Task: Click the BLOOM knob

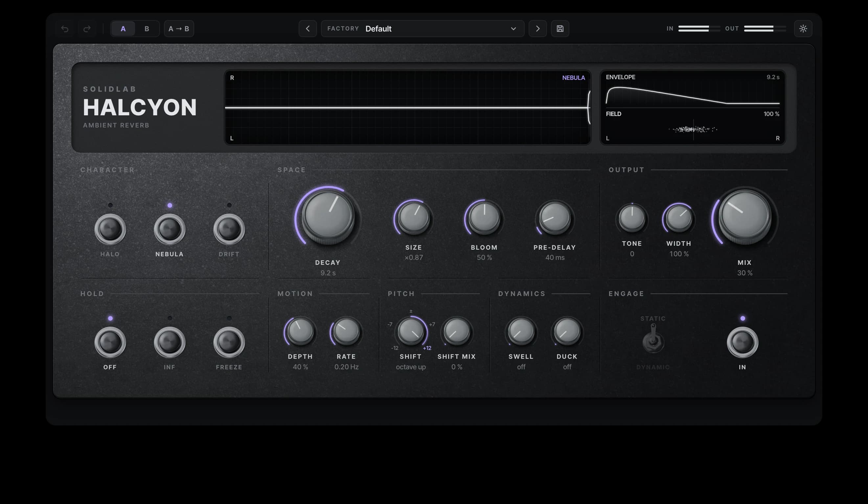Action: point(484,218)
